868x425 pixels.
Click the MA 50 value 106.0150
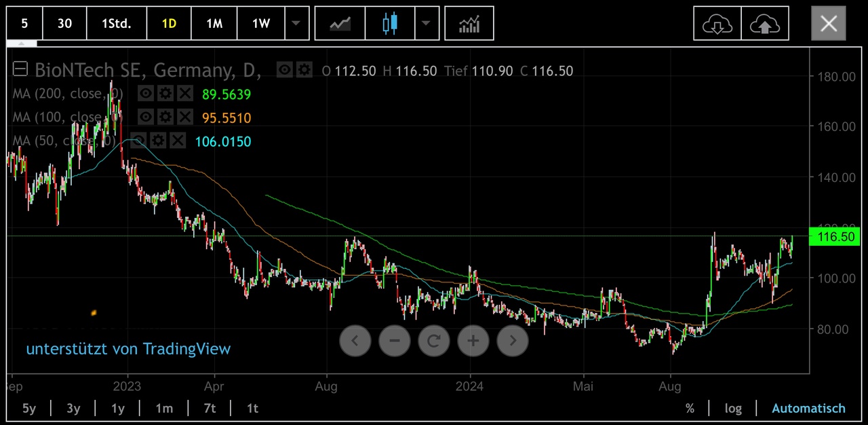(x=223, y=142)
